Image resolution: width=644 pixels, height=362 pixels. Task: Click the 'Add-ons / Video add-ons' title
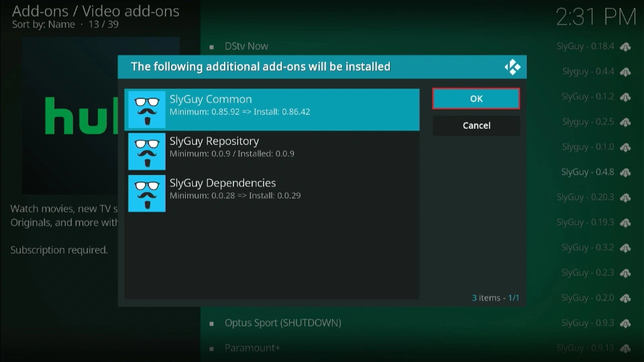pyautogui.click(x=96, y=11)
